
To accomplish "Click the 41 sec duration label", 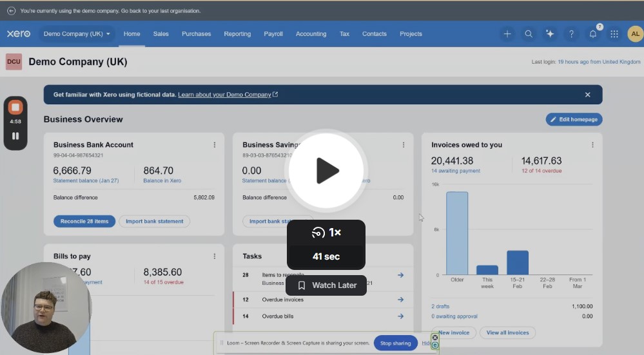I will 326,256.
